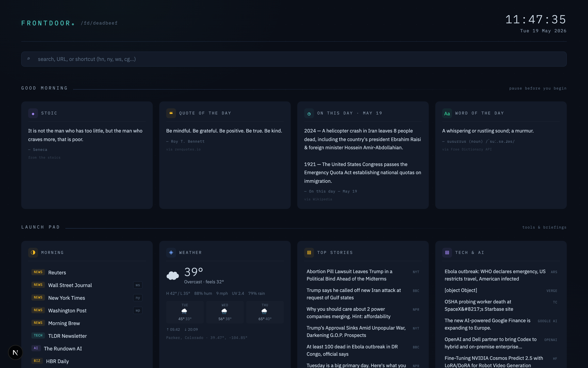Open Ebola WHO emergency Ars story
588x368 pixels.
pos(501,275)
